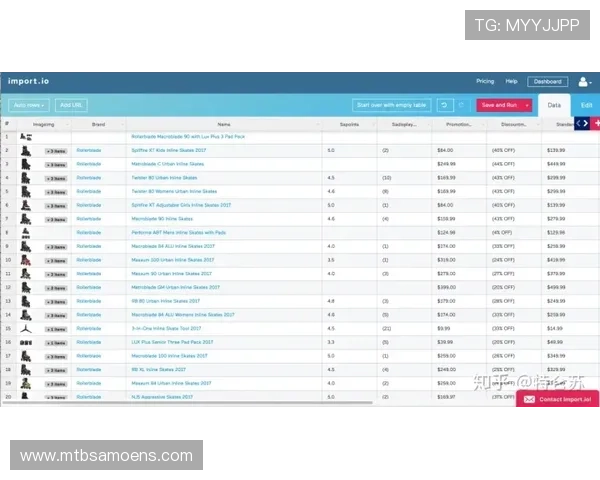The width and height of the screenshot is (600, 480).
Task: Click the Name column header
Action: [224, 124]
